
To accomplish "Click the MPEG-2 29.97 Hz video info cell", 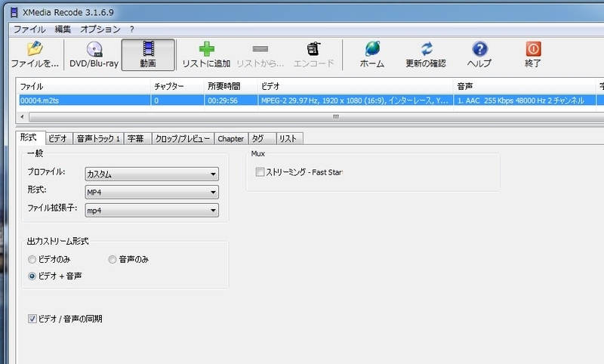I will point(354,101).
